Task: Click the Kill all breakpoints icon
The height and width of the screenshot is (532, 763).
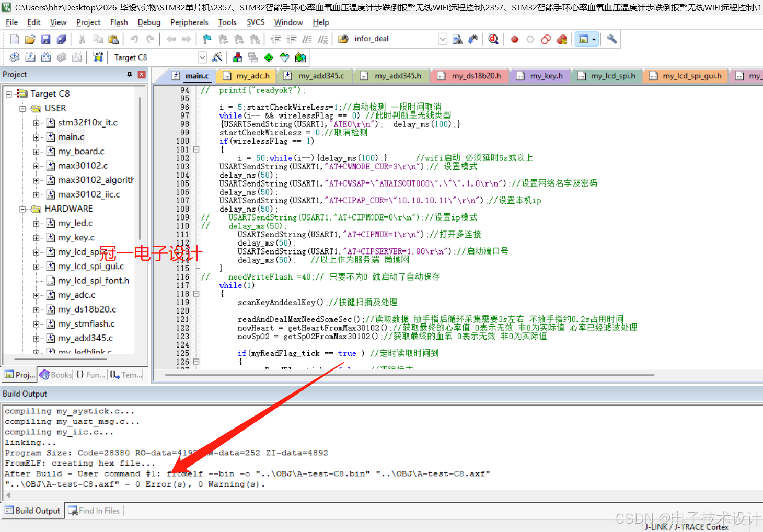Action: point(562,39)
